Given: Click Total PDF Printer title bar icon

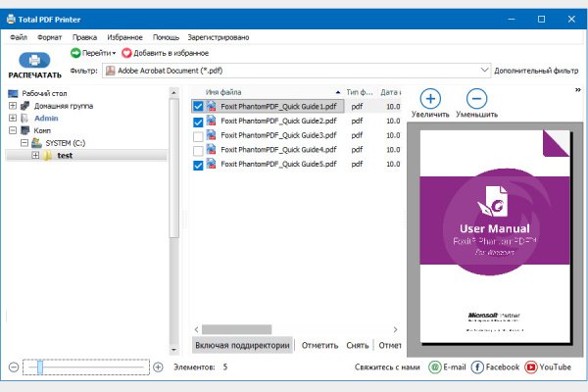Looking at the screenshot, I should [11, 20].
